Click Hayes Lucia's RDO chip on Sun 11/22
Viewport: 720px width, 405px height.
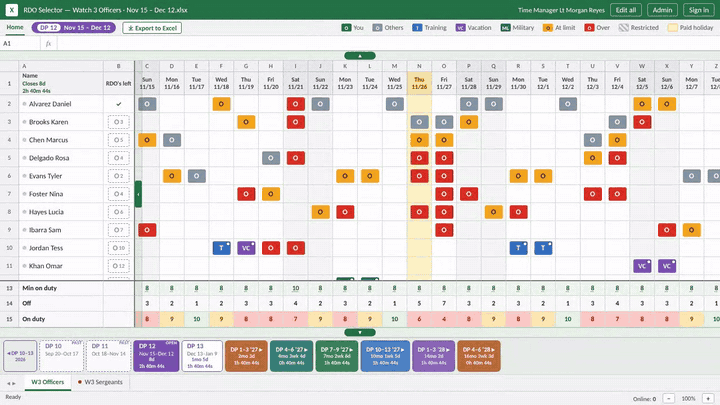coord(321,212)
